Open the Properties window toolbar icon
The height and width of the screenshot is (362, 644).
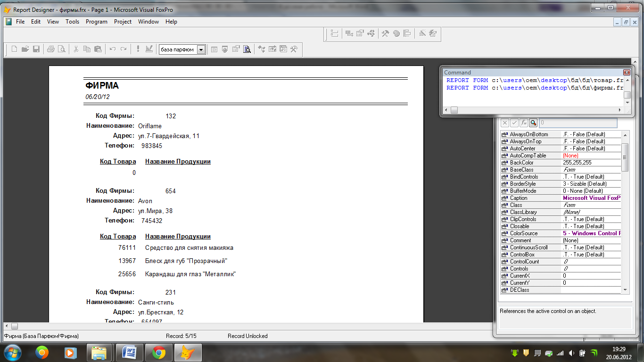pos(236,49)
